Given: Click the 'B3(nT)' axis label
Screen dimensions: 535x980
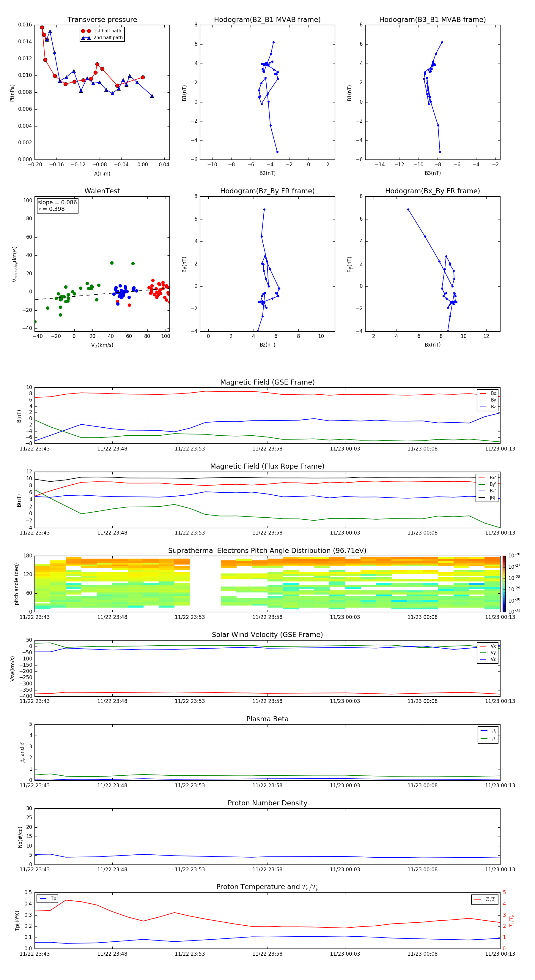Looking at the screenshot, I should [x=432, y=173].
